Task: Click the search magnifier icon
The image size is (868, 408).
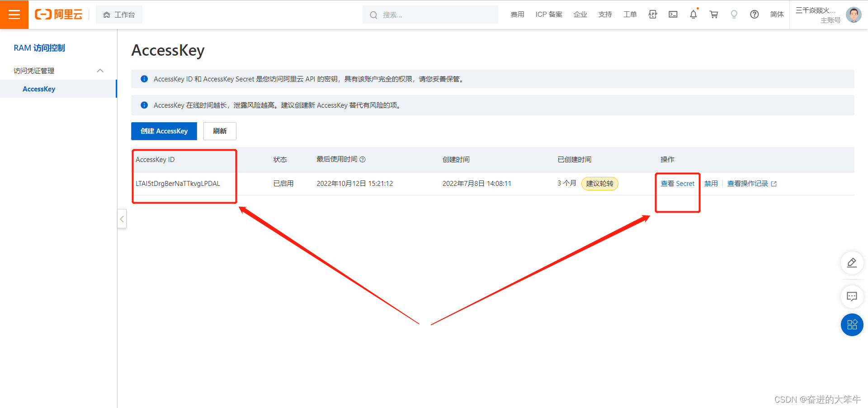Action: click(373, 15)
